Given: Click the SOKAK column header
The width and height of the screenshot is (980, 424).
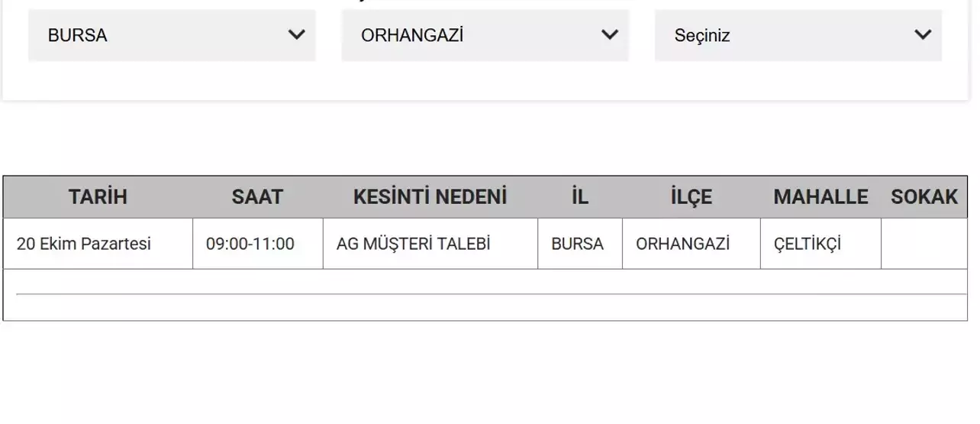Looking at the screenshot, I should [x=924, y=197].
